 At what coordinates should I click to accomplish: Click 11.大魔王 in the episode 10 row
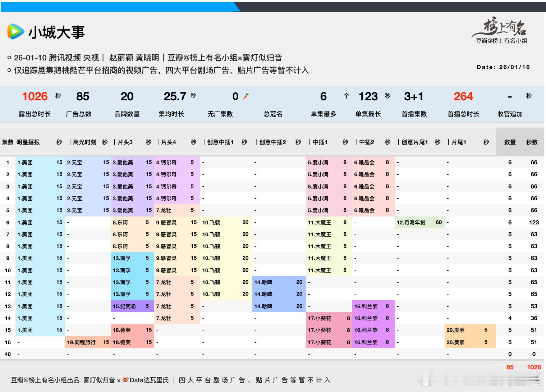point(319,270)
